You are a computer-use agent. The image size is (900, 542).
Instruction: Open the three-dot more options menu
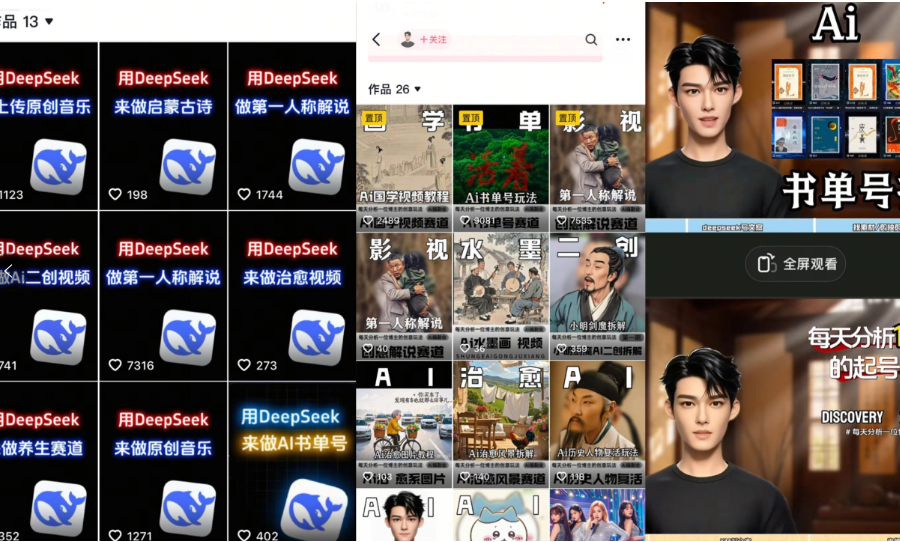pos(623,40)
